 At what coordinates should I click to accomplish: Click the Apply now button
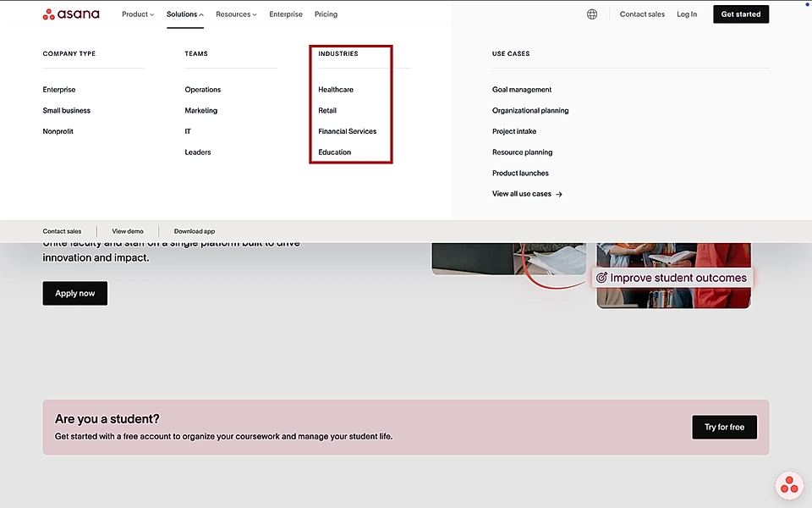tap(74, 292)
